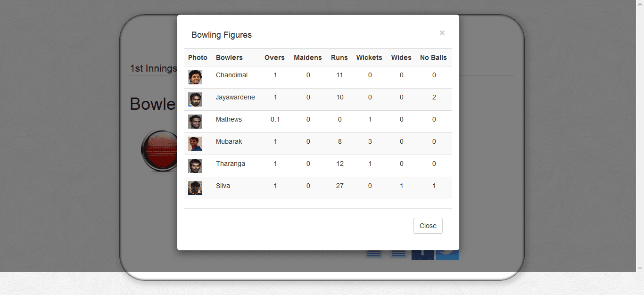Click the bowler name Silva

pos(223,186)
